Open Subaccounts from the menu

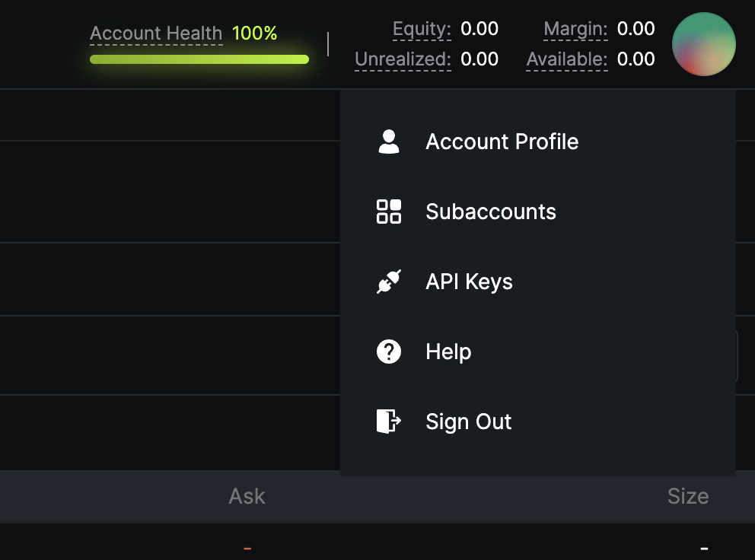[491, 212]
